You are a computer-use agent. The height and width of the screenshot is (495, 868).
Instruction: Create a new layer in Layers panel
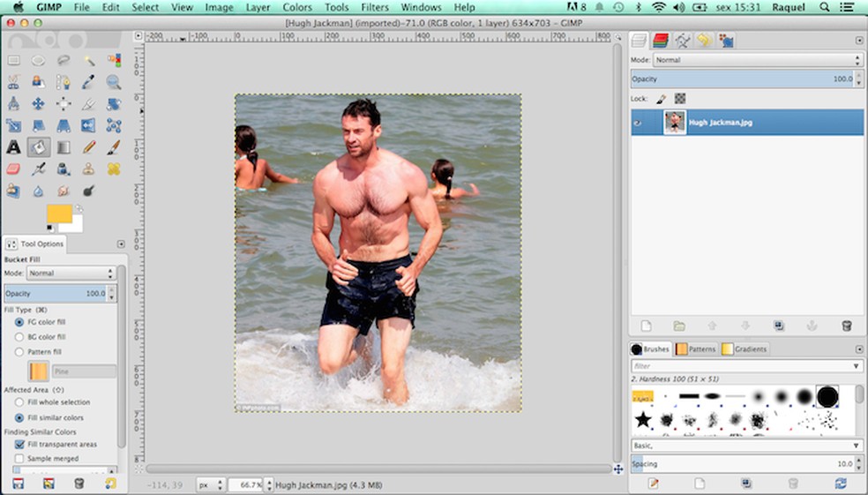646,326
